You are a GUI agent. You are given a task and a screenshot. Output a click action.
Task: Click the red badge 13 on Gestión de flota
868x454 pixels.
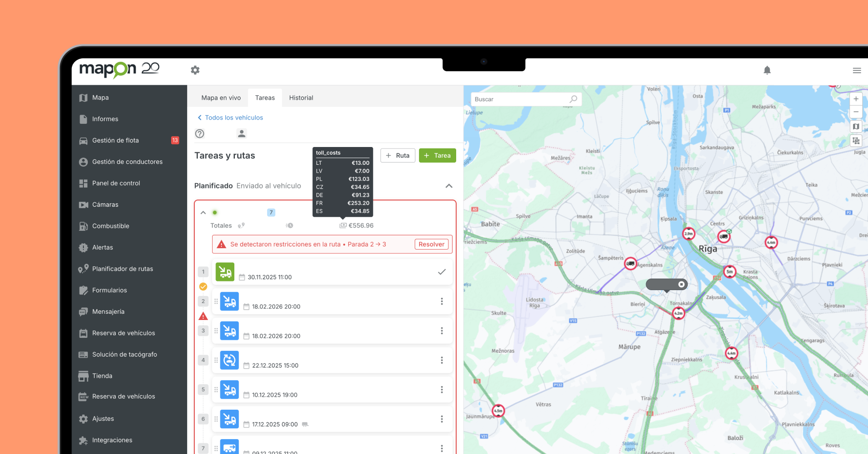(175, 140)
